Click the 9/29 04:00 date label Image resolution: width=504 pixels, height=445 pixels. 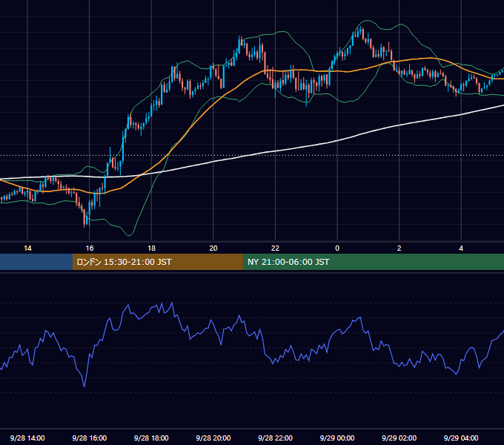coord(461,438)
